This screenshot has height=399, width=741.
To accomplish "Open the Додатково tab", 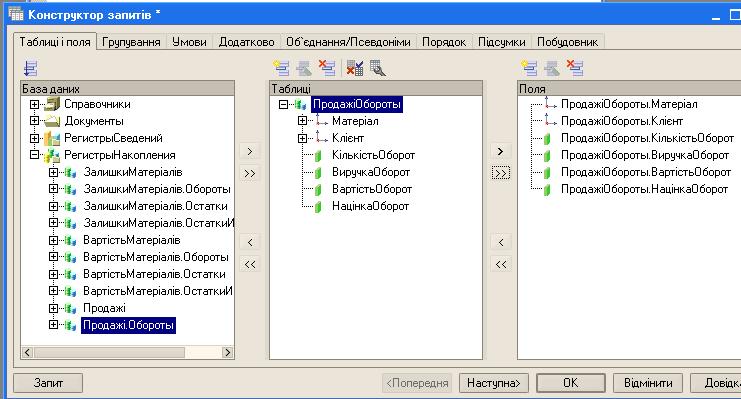I will 246,42.
